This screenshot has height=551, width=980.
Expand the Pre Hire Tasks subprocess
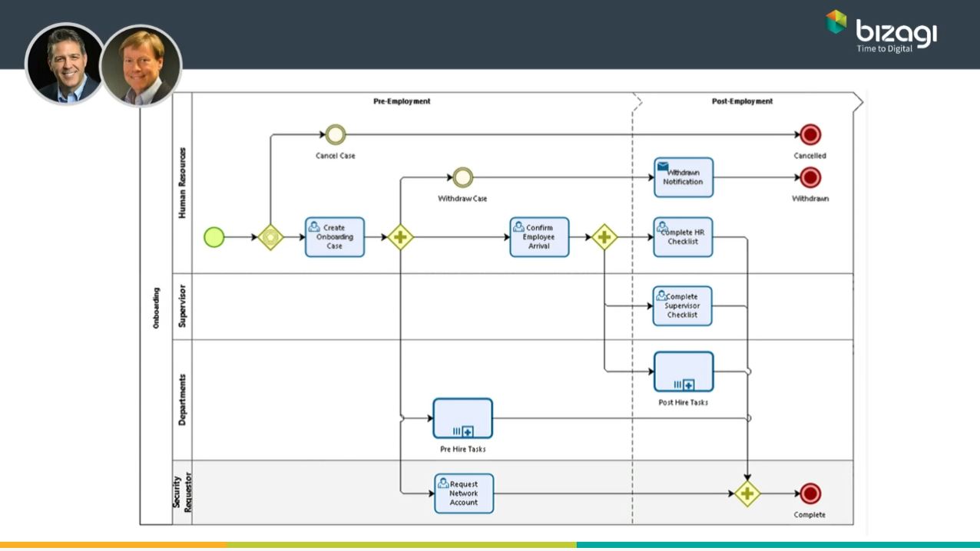pyautogui.click(x=468, y=431)
